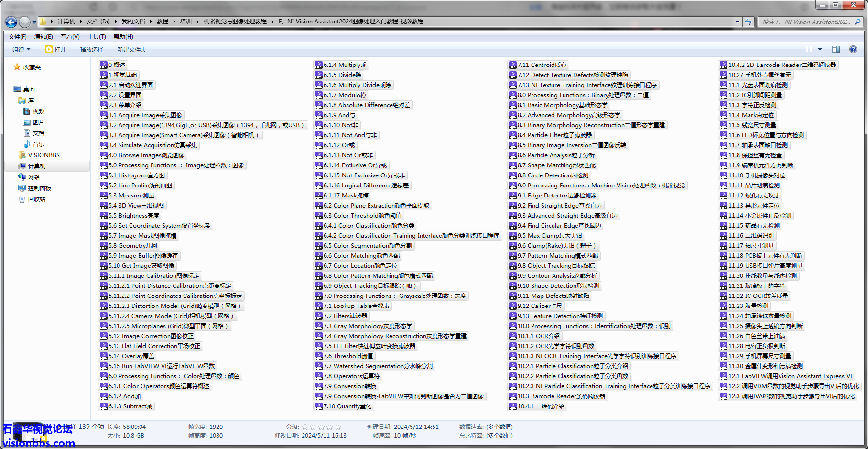
Task: Open the 查看(V) menu
Action: [x=70, y=37]
